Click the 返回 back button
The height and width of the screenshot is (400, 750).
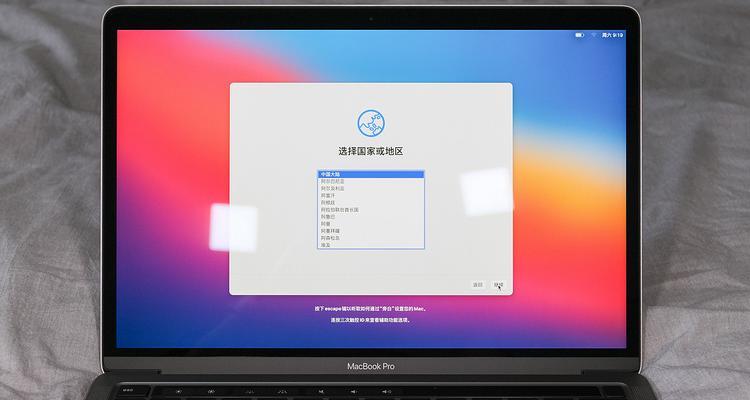[x=478, y=285]
